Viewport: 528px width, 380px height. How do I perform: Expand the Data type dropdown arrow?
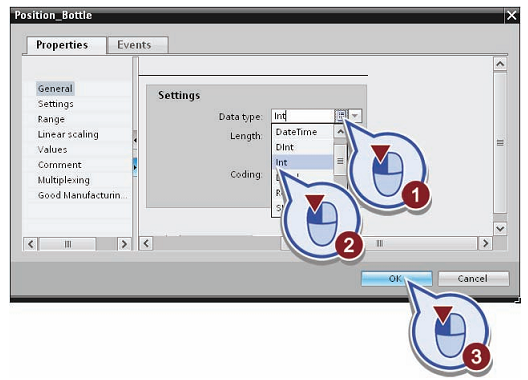[355, 116]
